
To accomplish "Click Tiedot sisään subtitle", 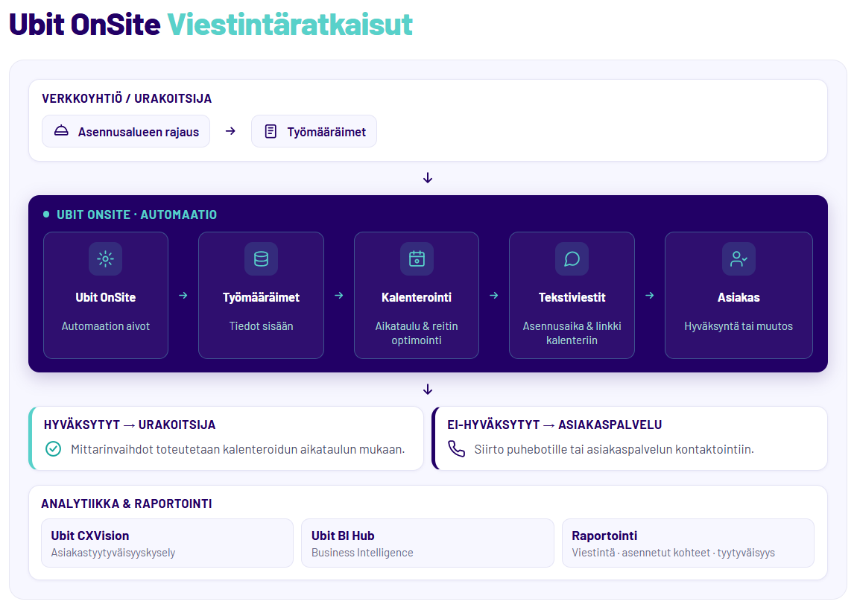I will coord(262,326).
